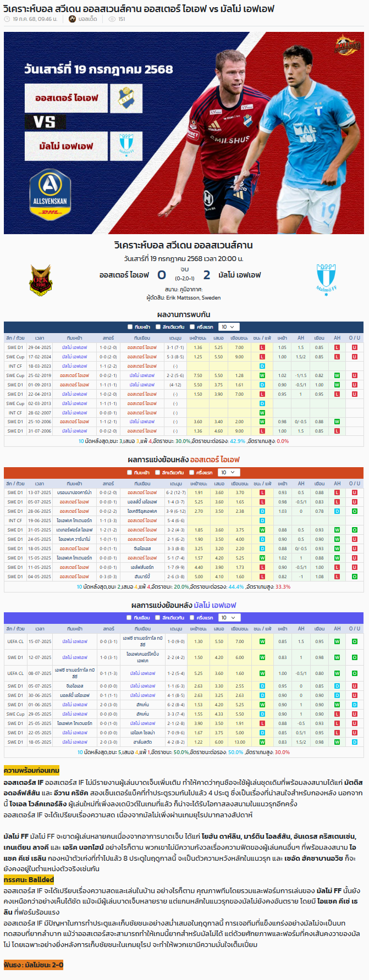
Task: Click the W result badge for 31-05-2025 match
Action: (x=262, y=530)
